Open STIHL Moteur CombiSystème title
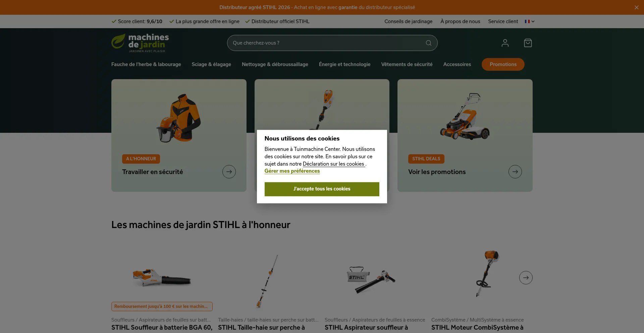This screenshot has height=333, width=644. point(477,328)
